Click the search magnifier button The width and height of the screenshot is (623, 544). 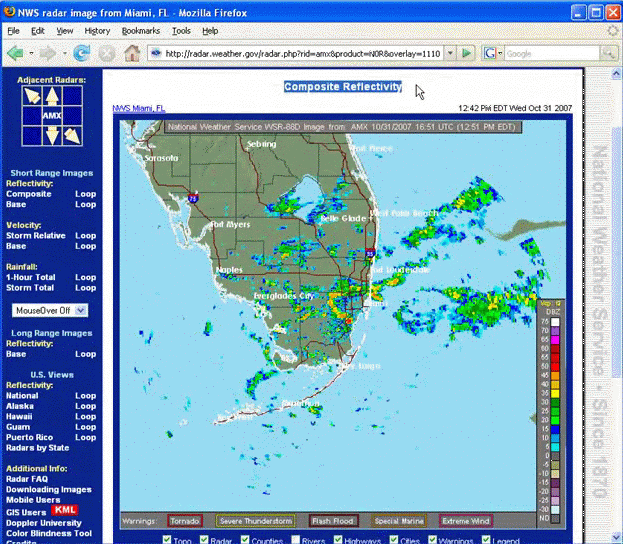608,53
